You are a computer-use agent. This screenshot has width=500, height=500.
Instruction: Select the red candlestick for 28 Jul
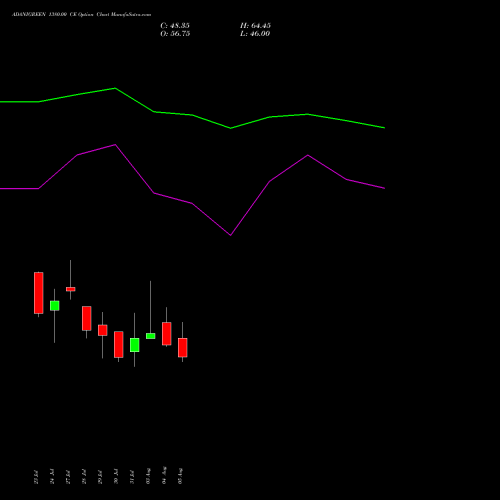(87, 318)
